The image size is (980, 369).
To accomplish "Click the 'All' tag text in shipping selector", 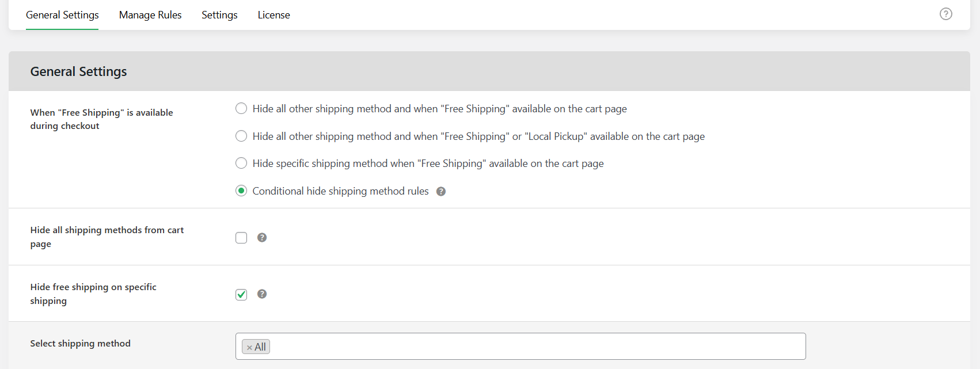I will (x=260, y=347).
